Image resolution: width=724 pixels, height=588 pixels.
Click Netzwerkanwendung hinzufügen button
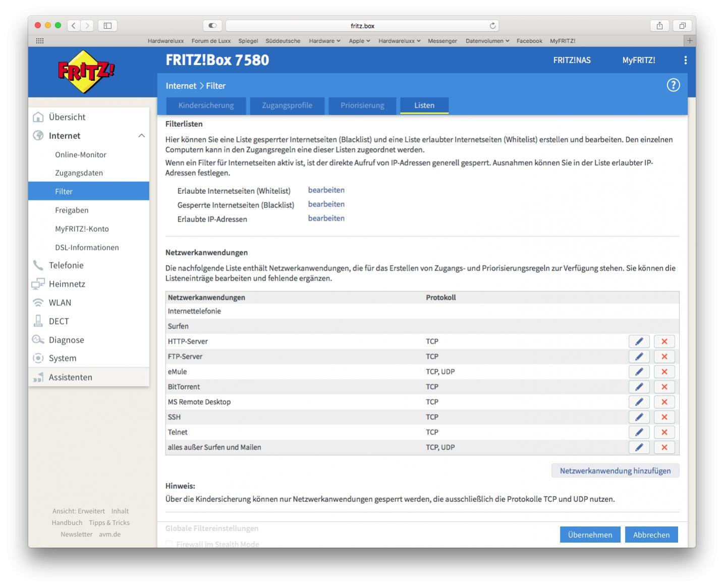pyautogui.click(x=615, y=471)
